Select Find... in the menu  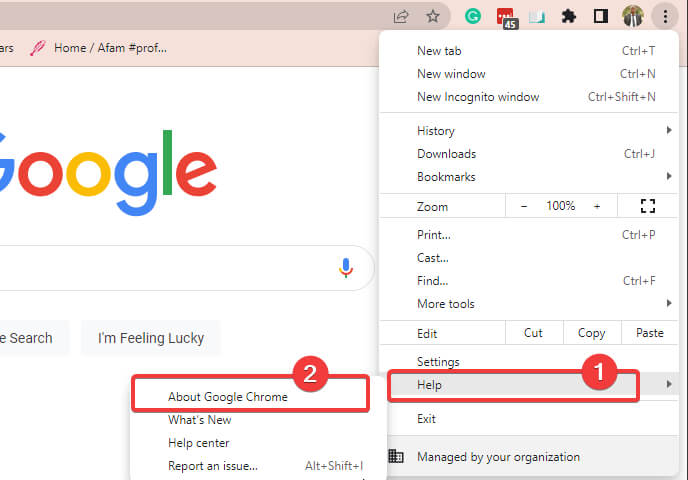(x=529, y=281)
